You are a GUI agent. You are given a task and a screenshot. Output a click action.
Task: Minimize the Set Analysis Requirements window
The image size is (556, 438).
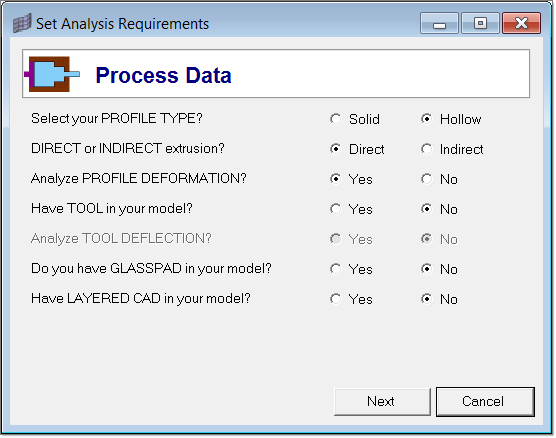[439, 23]
